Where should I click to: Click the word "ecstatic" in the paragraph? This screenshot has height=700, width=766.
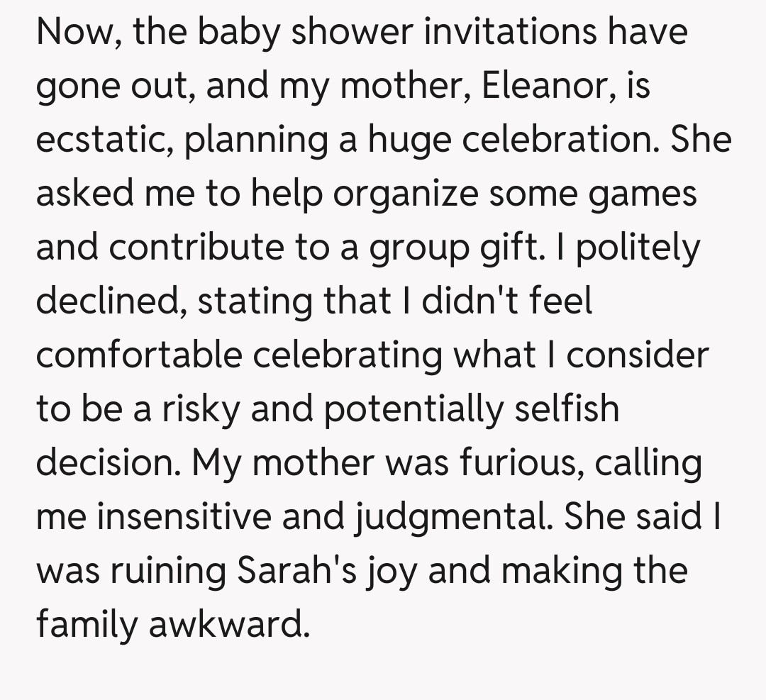[x=105, y=141]
